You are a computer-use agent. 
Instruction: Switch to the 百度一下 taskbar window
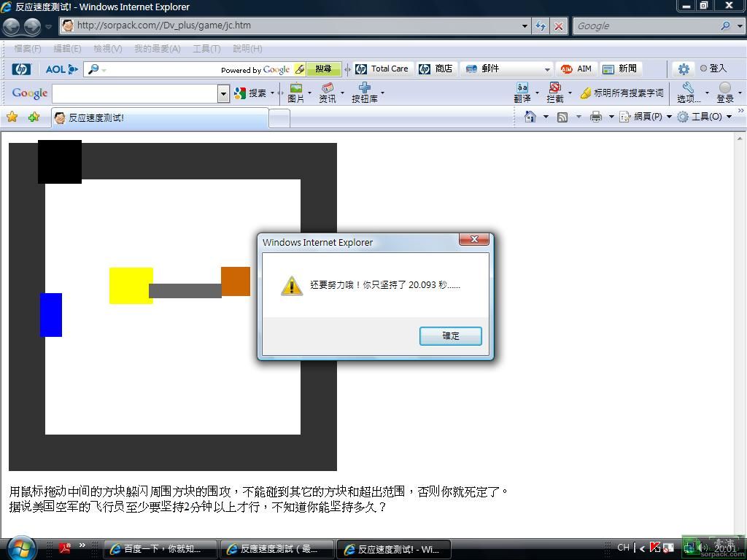coord(160,549)
